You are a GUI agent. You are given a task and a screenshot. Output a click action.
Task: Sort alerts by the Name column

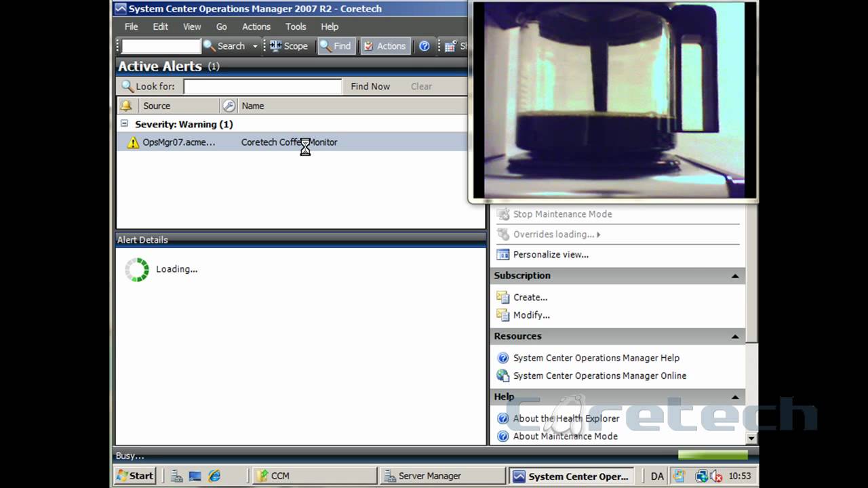[253, 106]
